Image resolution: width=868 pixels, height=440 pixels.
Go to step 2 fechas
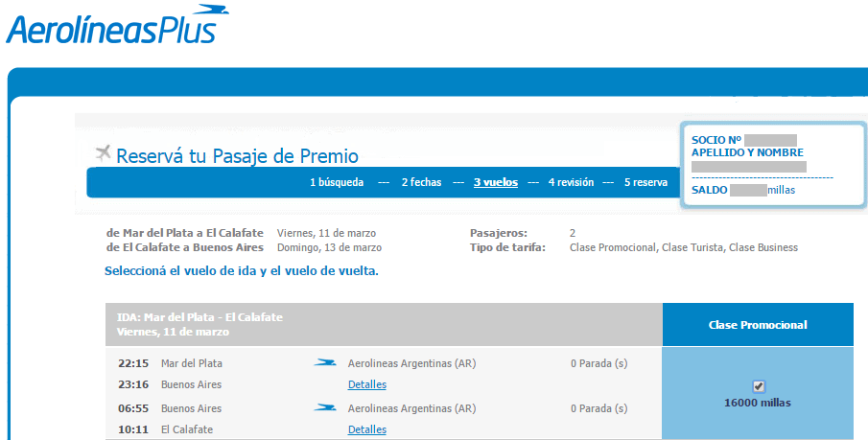tap(421, 182)
